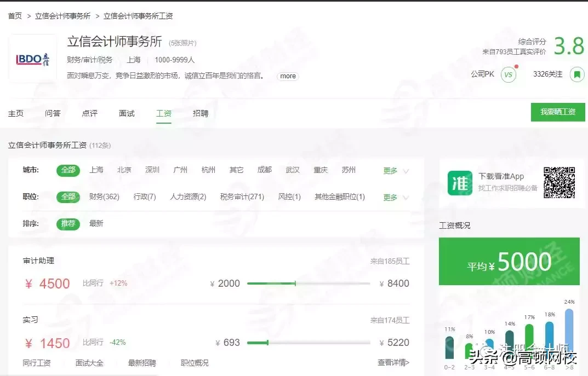This screenshot has height=376, width=588.
Task: Switch to the 招聘 tab
Action: click(201, 113)
